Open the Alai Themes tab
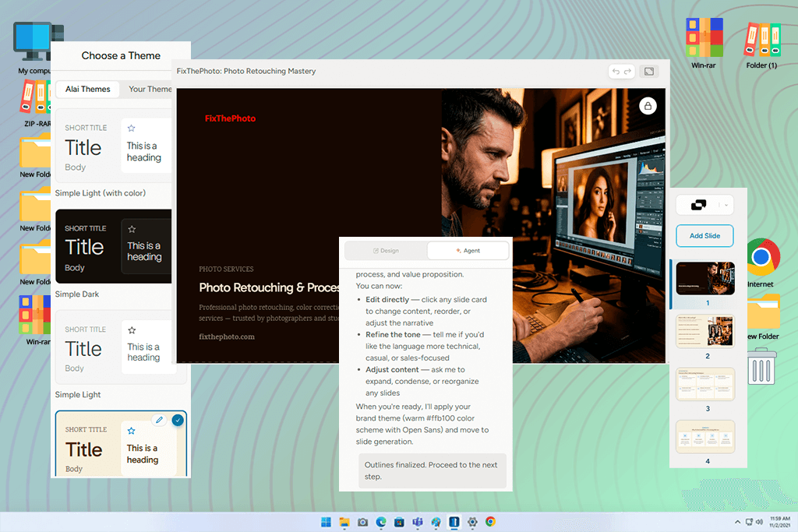The width and height of the screenshot is (798, 532). tap(87, 89)
